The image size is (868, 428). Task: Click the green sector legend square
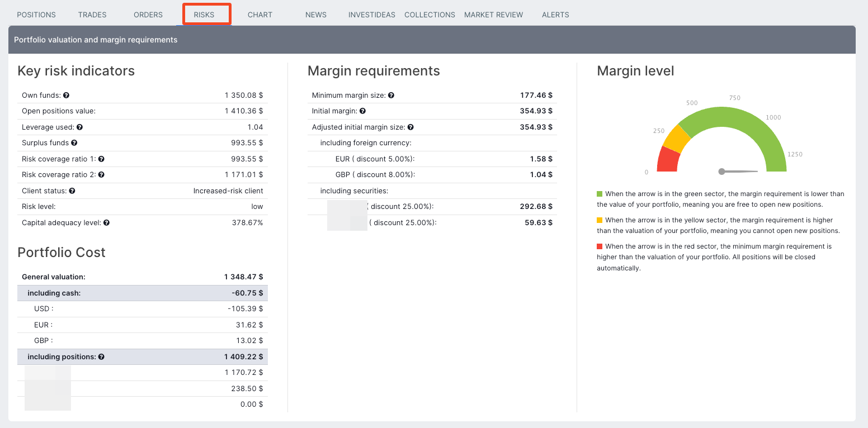[x=600, y=194]
